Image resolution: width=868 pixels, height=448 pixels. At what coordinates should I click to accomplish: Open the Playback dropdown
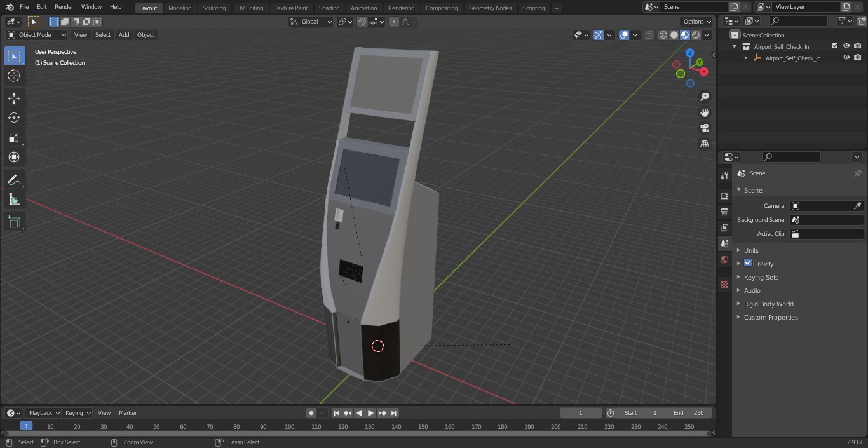pos(43,413)
